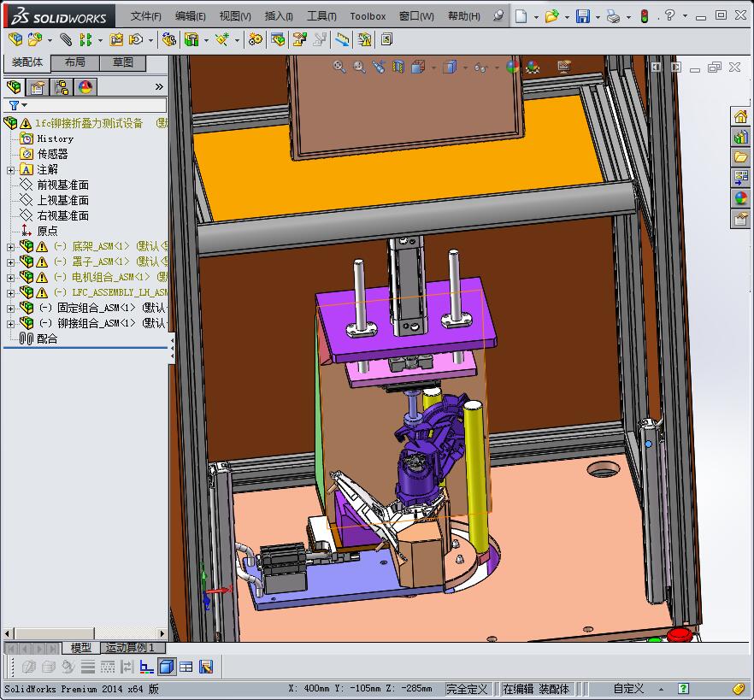Click the Exploded View icon

[x=300, y=39]
